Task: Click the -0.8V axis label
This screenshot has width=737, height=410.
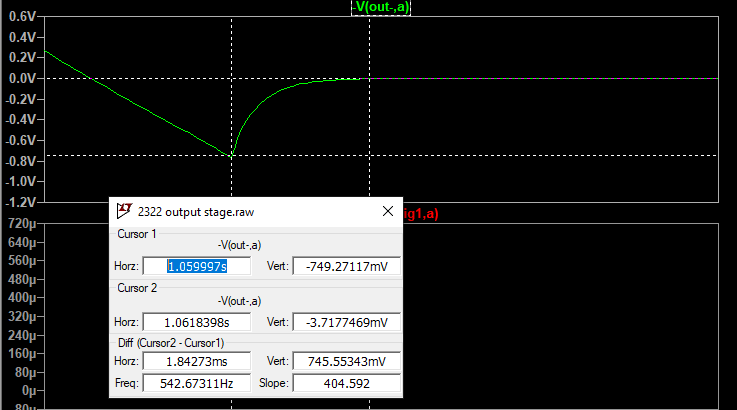Action: click(x=21, y=161)
